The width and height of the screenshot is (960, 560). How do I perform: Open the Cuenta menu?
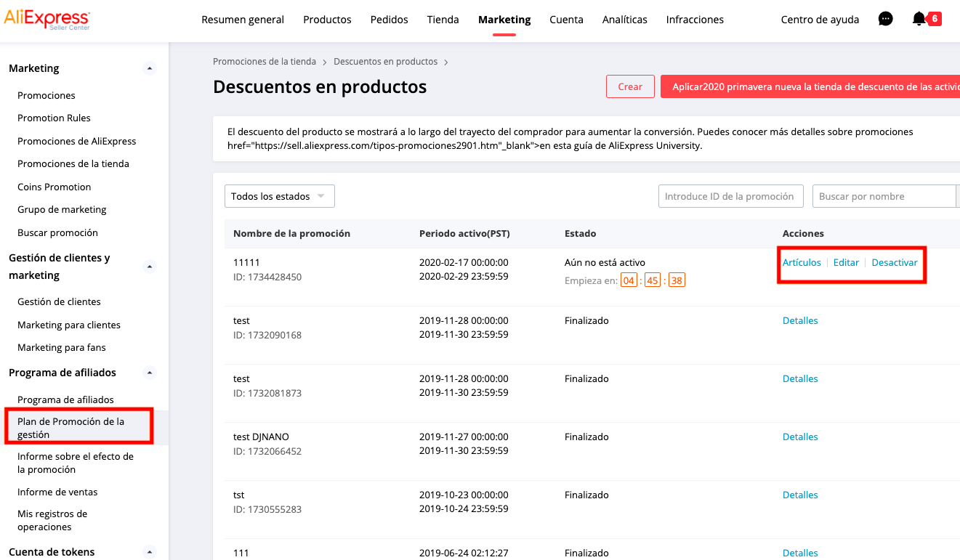[567, 20]
